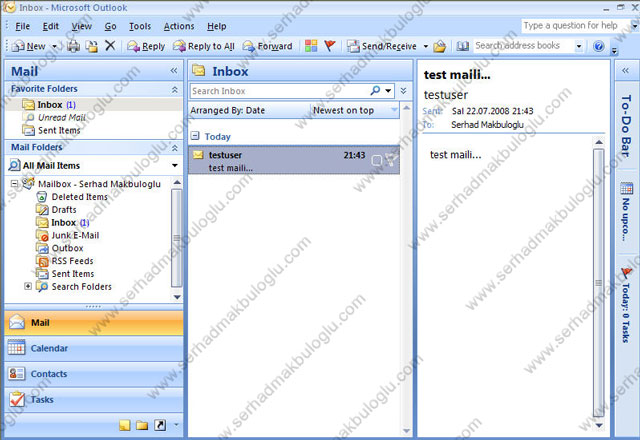Screen dimensions: 640x440
Task: Click the Address Book icon
Action: (x=462, y=46)
